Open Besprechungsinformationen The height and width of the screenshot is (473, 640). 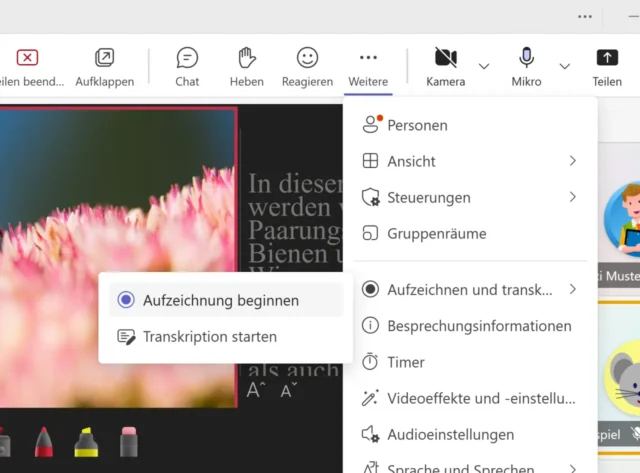470,326
